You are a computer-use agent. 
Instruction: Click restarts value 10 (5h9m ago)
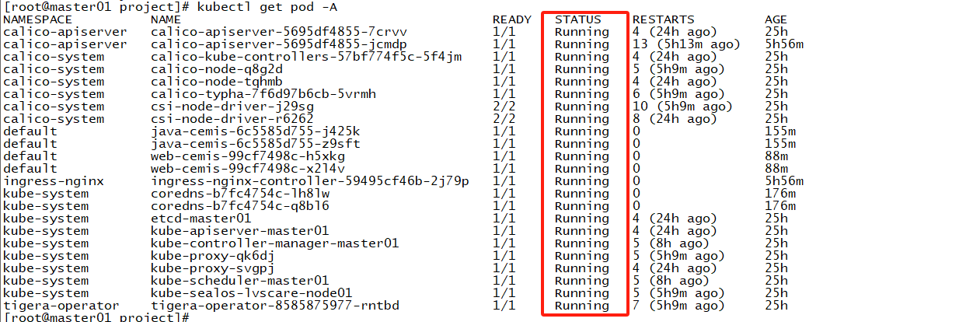point(683,107)
